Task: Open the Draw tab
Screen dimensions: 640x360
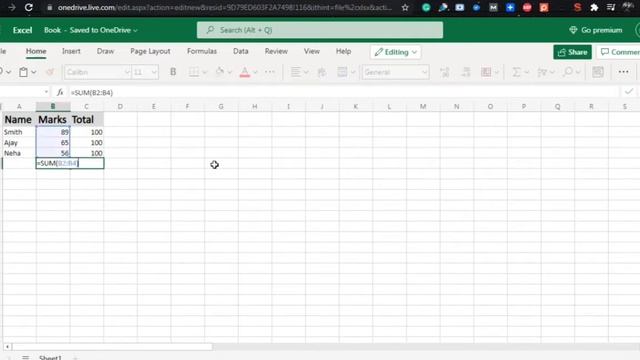Action: pyautogui.click(x=105, y=51)
